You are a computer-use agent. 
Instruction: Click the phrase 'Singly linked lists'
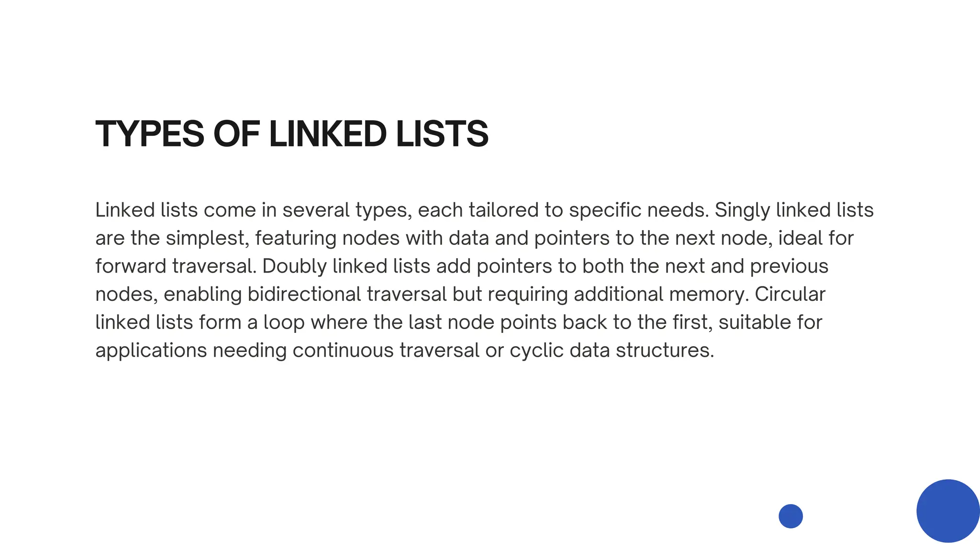pyautogui.click(x=794, y=210)
